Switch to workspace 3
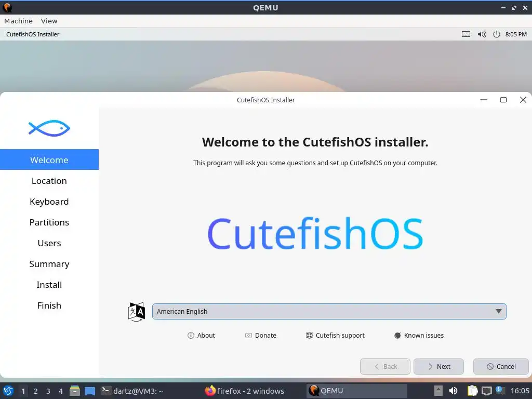This screenshot has height=399, width=532. pos(48,391)
